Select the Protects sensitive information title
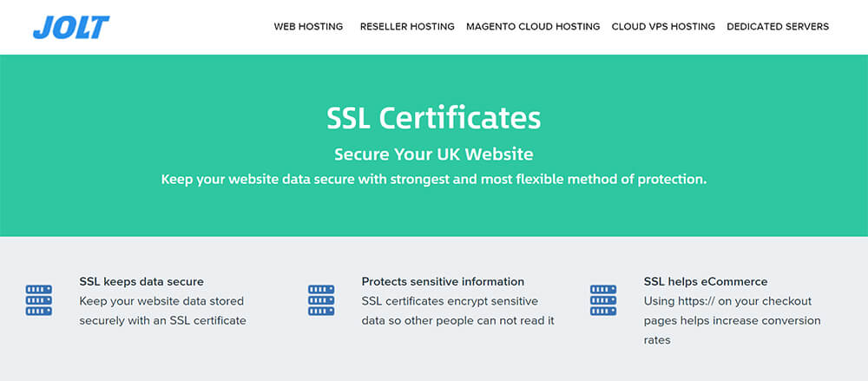Image resolution: width=868 pixels, height=381 pixels. [443, 282]
